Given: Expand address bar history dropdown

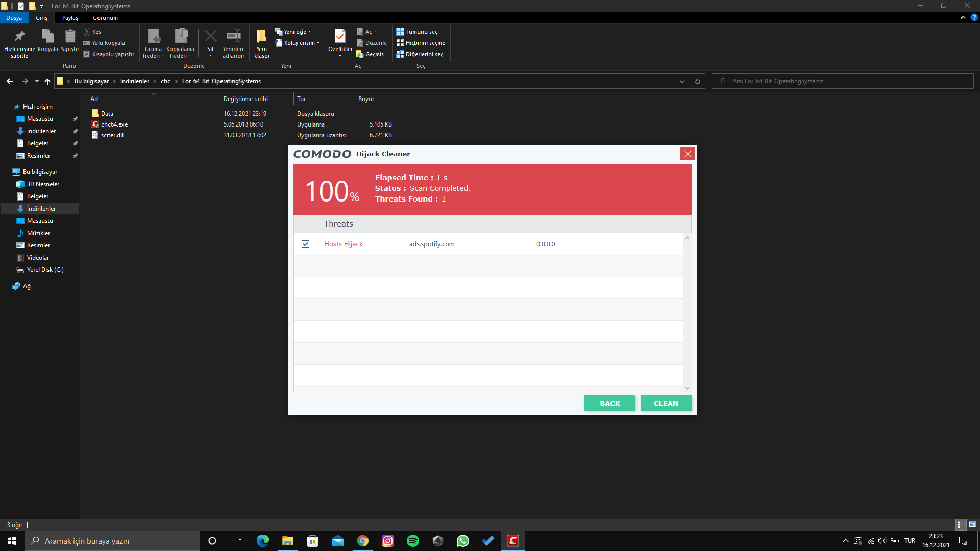Looking at the screenshot, I should click(x=682, y=81).
